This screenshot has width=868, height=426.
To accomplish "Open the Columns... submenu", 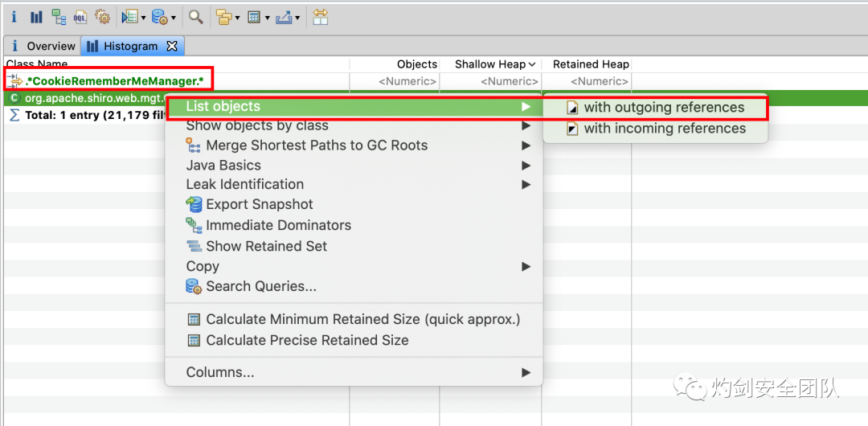I will (x=354, y=373).
